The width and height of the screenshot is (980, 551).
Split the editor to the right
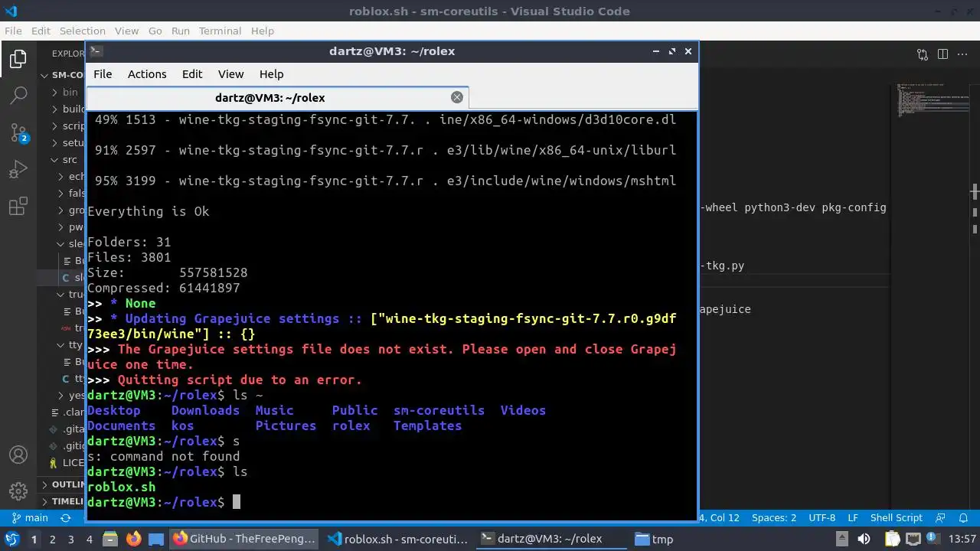coord(942,54)
